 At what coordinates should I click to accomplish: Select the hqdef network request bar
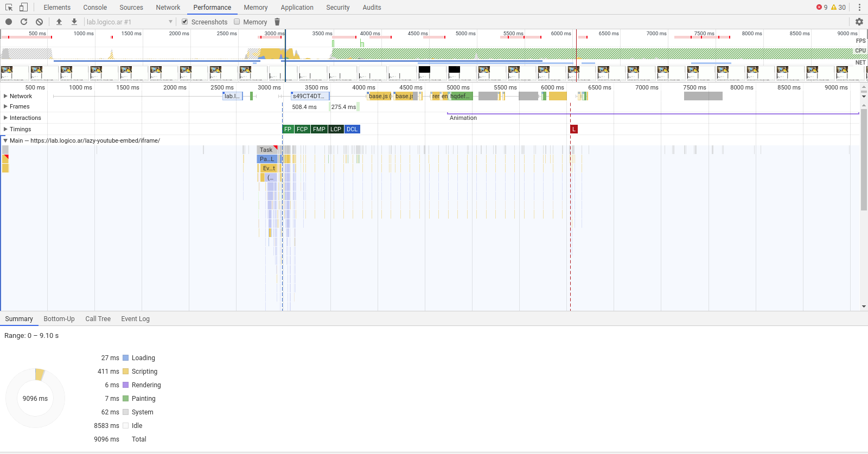coord(461,96)
